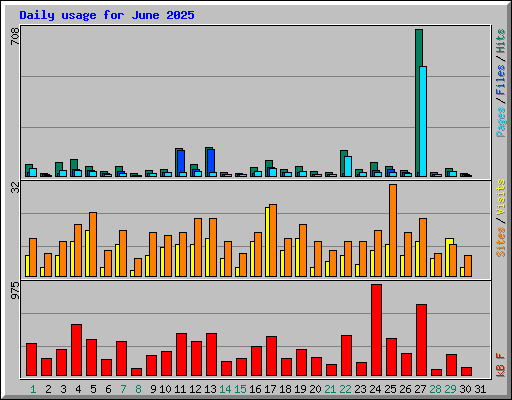Viewport: 512px width, 400px height.
Task: Click the 708 value on the top axis
Action: (15, 36)
